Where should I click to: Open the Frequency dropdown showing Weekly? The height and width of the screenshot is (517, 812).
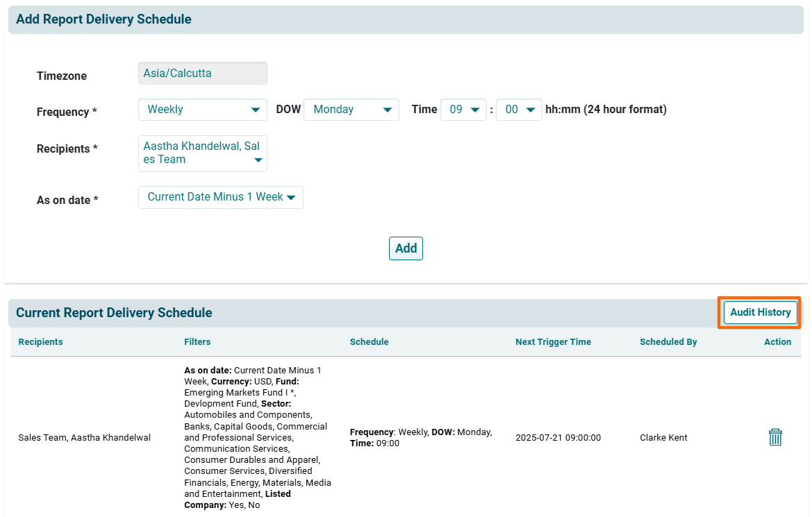click(x=202, y=110)
